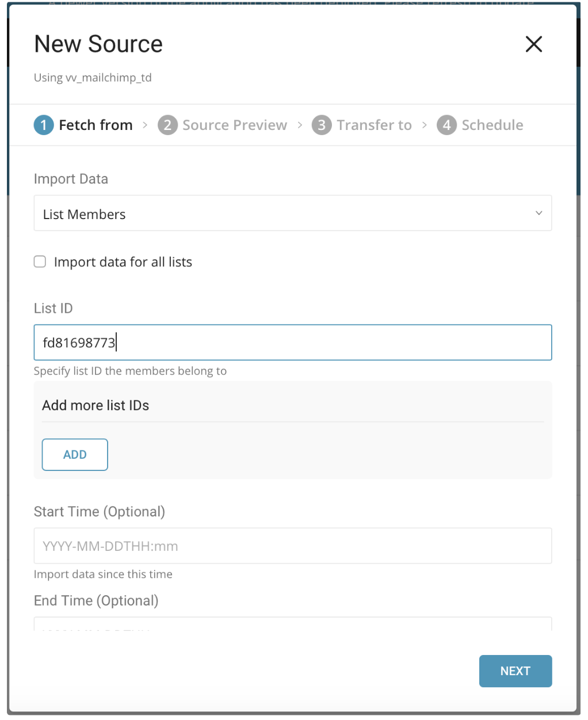Click the chevron after Transfer to
Screen dimensions: 588x720
(425, 125)
